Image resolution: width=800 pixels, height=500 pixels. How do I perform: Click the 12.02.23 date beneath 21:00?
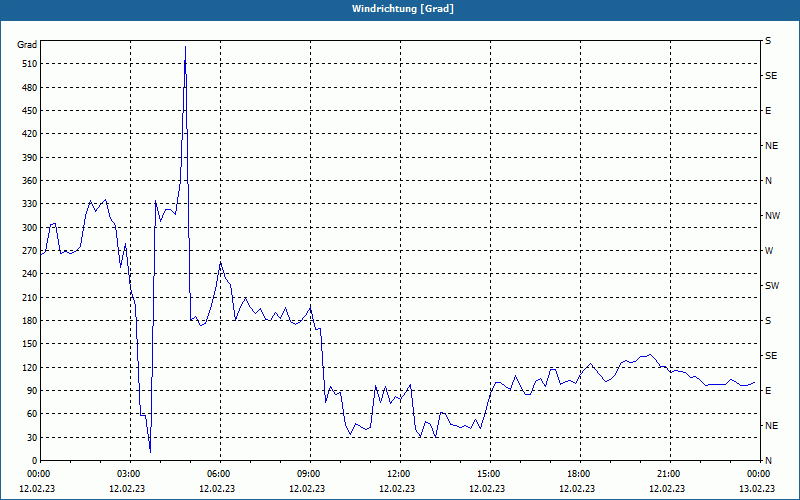pos(667,488)
